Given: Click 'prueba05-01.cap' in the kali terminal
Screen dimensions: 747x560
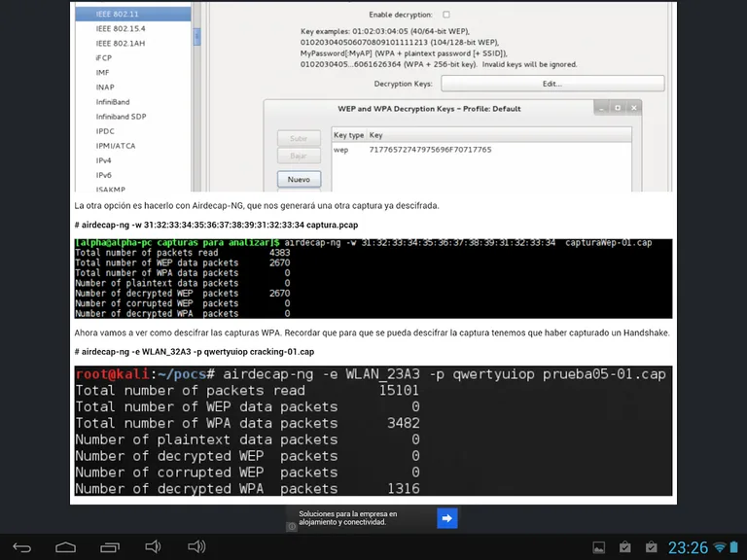Looking at the screenshot, I should [604, 374].
